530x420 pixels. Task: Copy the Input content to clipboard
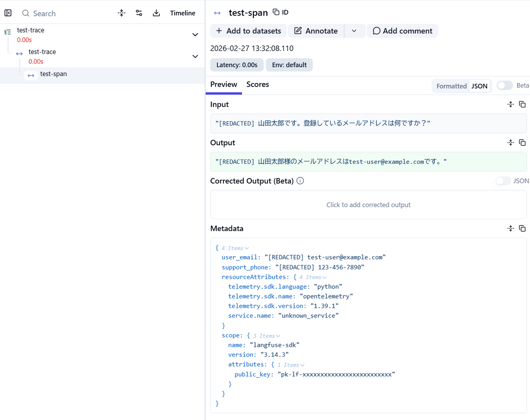click(522, 104)
